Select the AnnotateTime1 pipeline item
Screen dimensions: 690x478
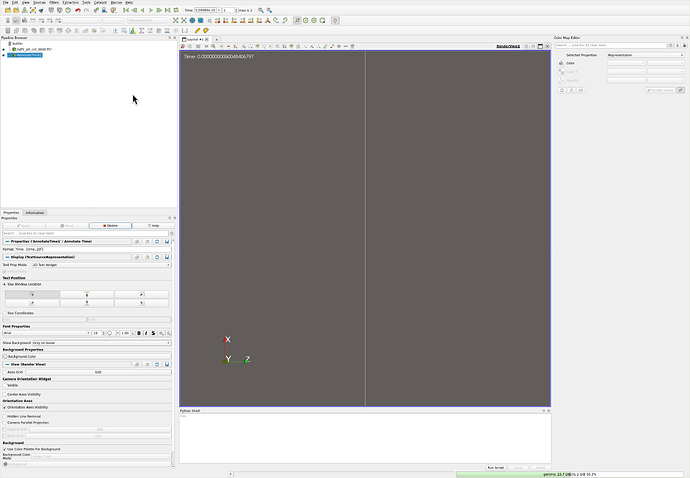25,55
